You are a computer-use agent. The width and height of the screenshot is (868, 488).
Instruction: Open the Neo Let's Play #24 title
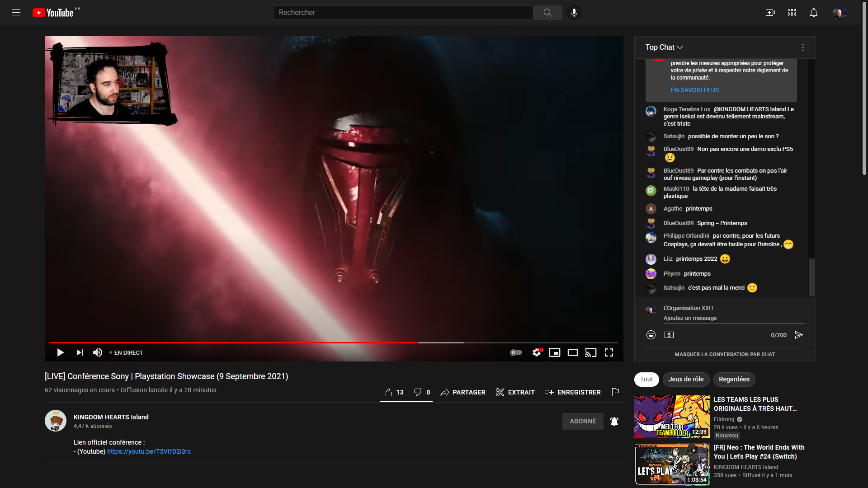click(x=759, y=452)
